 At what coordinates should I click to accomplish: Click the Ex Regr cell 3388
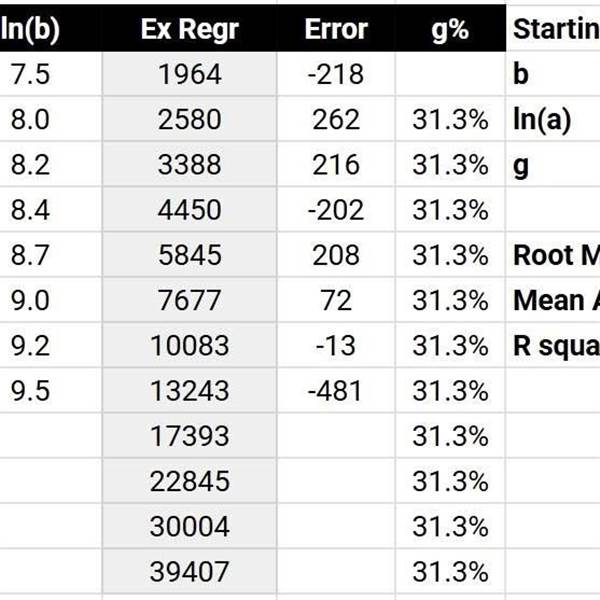click(189, 164)
